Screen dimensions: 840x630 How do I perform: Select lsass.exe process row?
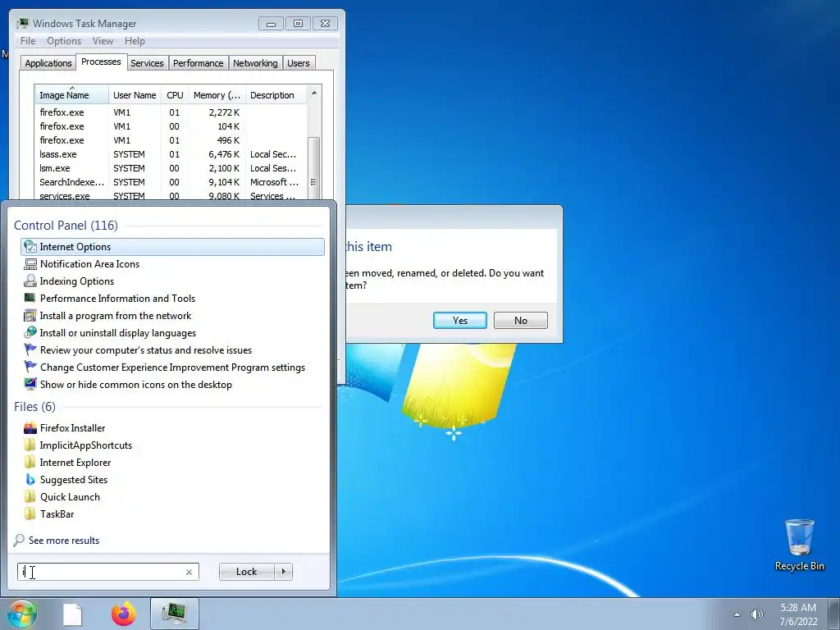tap(171, 154)
